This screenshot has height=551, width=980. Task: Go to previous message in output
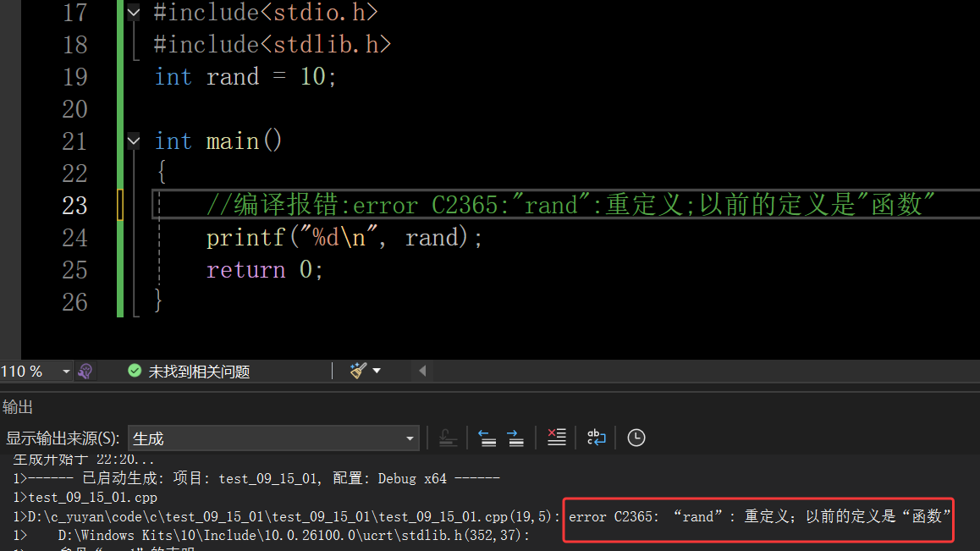(x=487, y=438)
